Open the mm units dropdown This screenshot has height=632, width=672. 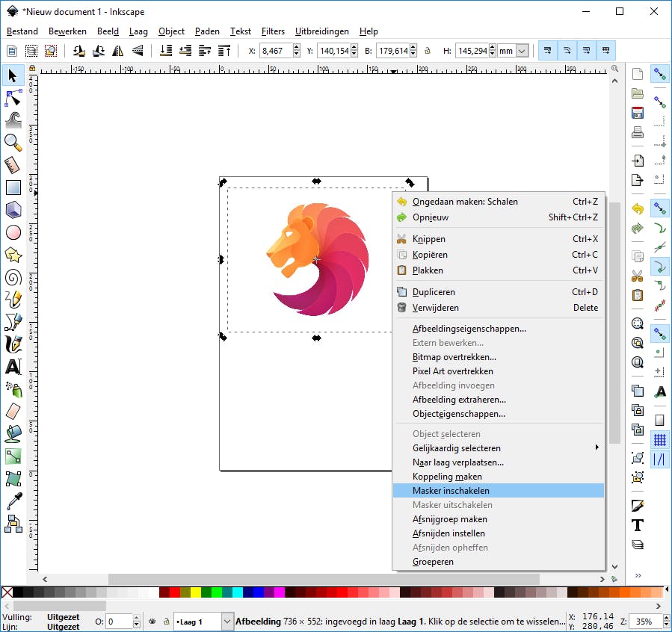[522, 51]
